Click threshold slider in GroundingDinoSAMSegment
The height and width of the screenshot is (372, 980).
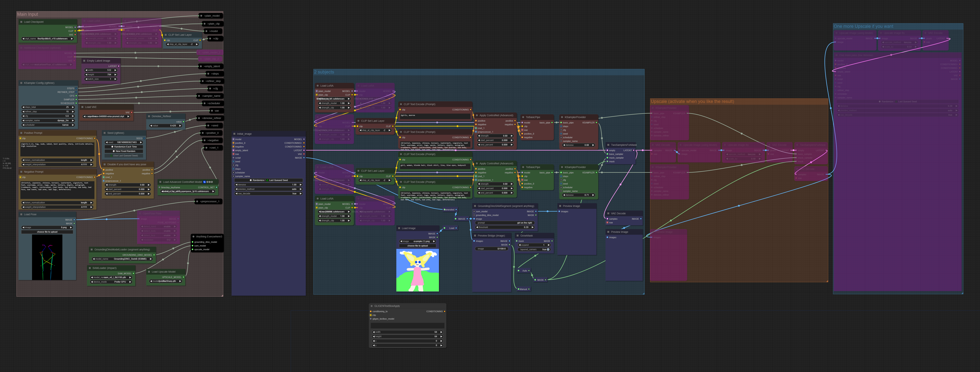pos(505,227)
